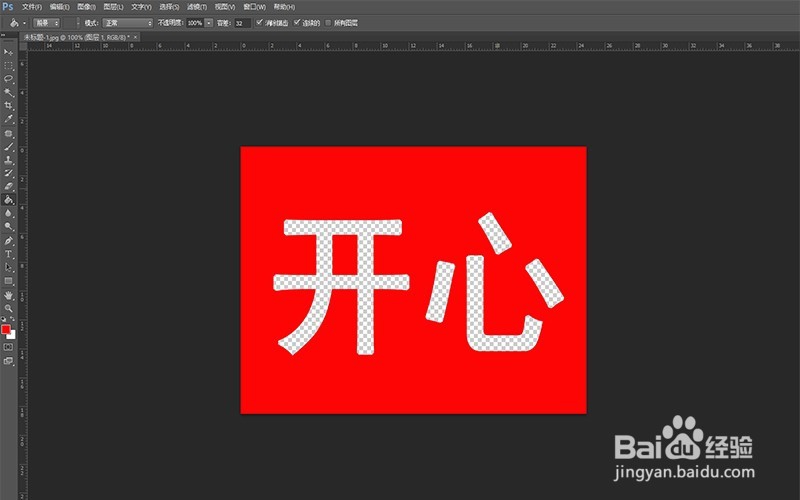
Task: Select the Healing Brush tool
Action: (x=8, y=134)
